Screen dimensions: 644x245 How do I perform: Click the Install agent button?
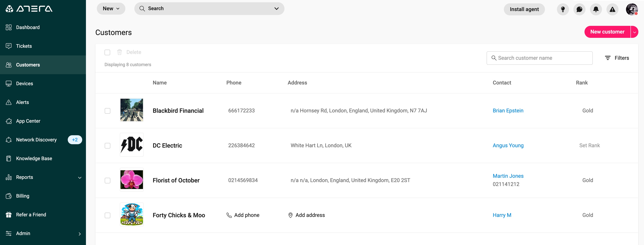[x=524, y=9]
